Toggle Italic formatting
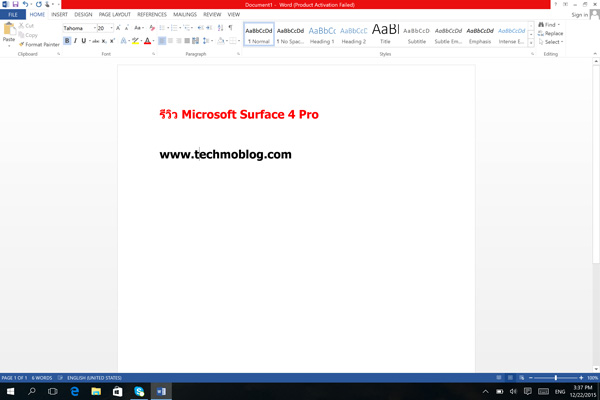Screen dimensions: 600x400 coord(75,41)
